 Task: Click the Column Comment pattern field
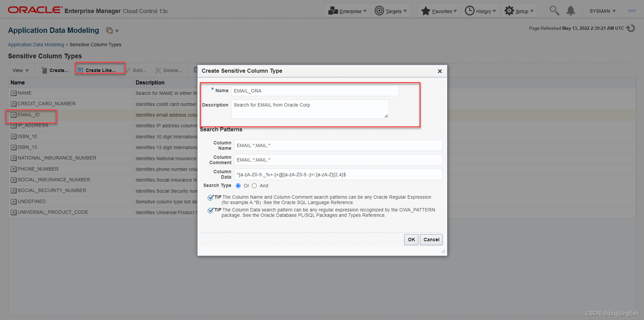click(338, 160)
